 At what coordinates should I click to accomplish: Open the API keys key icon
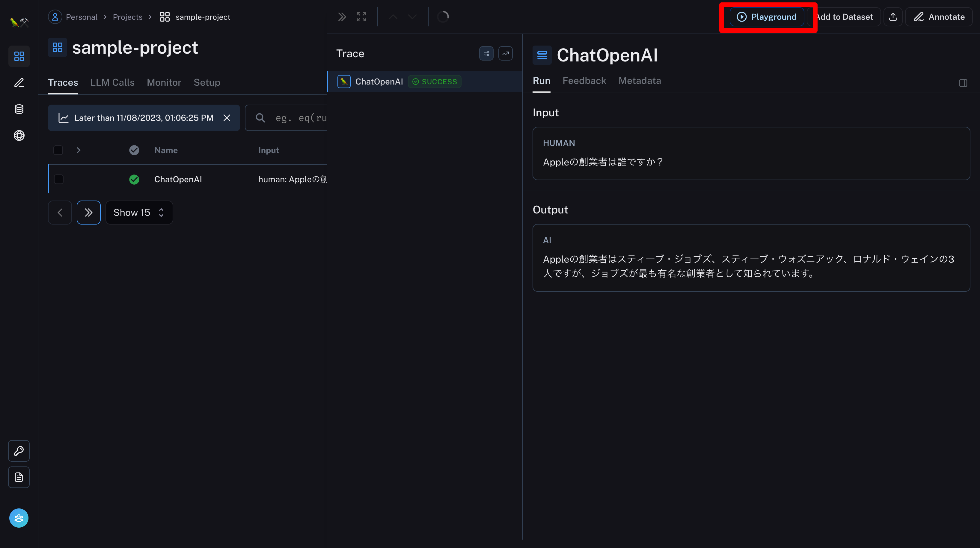[x=19, y=451]
